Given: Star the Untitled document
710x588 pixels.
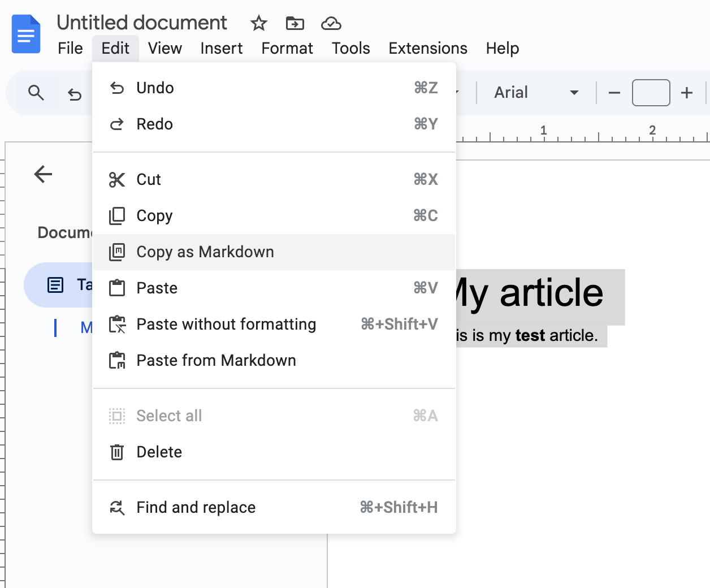Looking at the screenshot, I should point(258,24).
